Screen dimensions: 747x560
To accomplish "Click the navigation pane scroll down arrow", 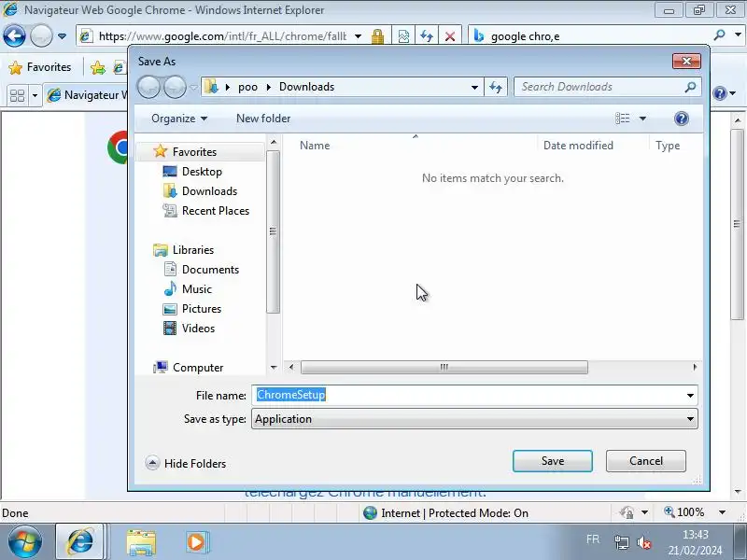I will coord(274,368).
